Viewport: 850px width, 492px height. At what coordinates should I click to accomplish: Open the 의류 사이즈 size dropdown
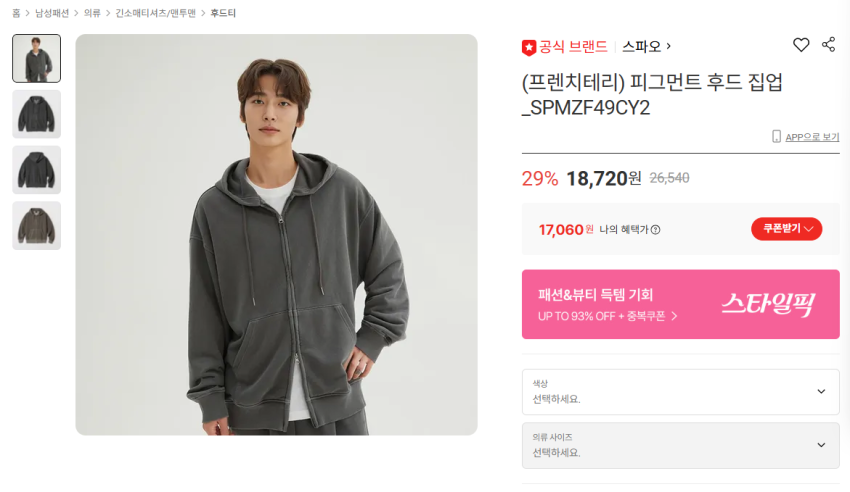point(680,446)
